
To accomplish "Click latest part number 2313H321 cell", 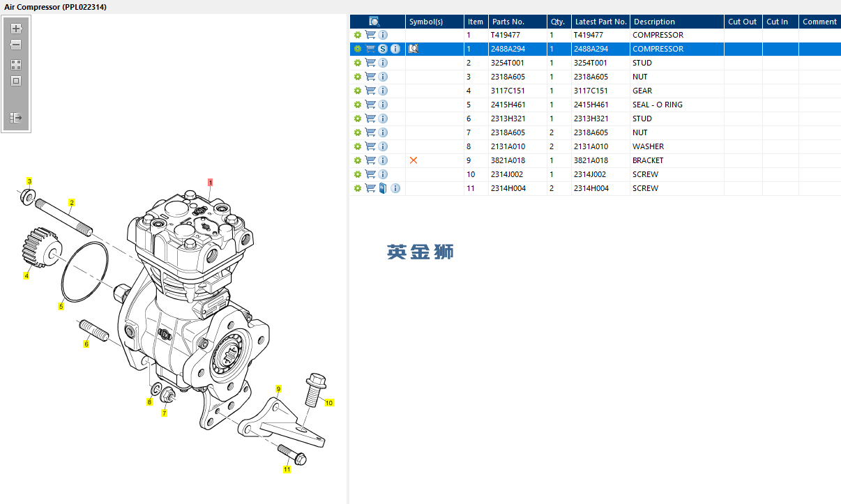I will click(x=601, y=119).
